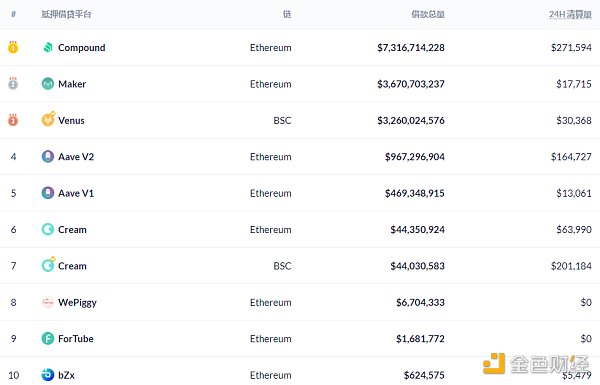The image size is (600, 385).
Task: Click the bZx logo icon
Action: click(48, 375)
